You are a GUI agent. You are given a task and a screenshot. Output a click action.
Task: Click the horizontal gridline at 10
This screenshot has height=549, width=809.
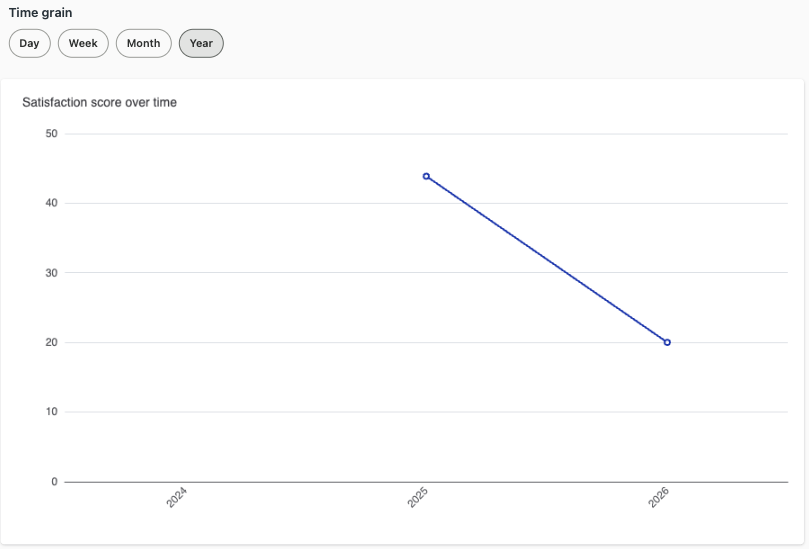pyautogui.click(x=427, y=412)
